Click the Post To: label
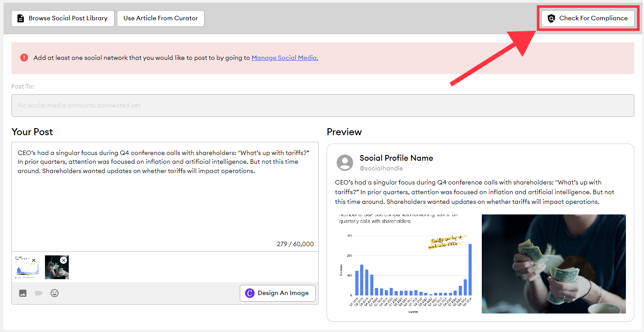This screenshot has height=332, width=644. 23,86
